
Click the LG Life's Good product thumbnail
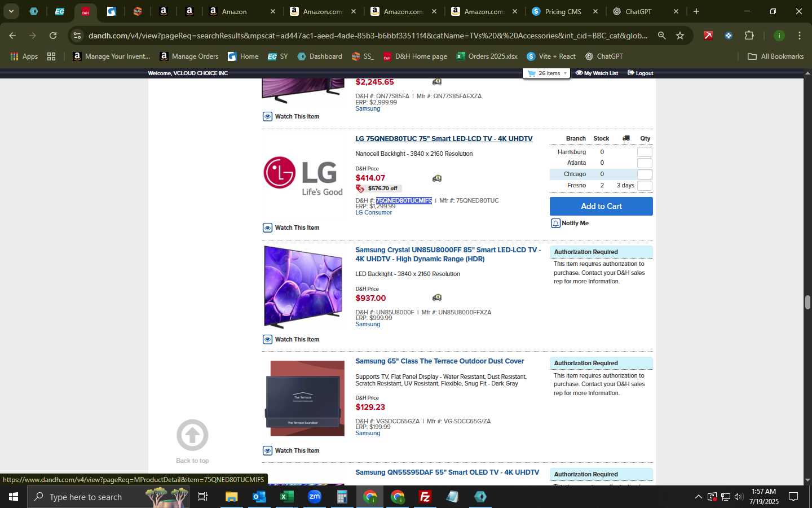(x=303, y=176)
